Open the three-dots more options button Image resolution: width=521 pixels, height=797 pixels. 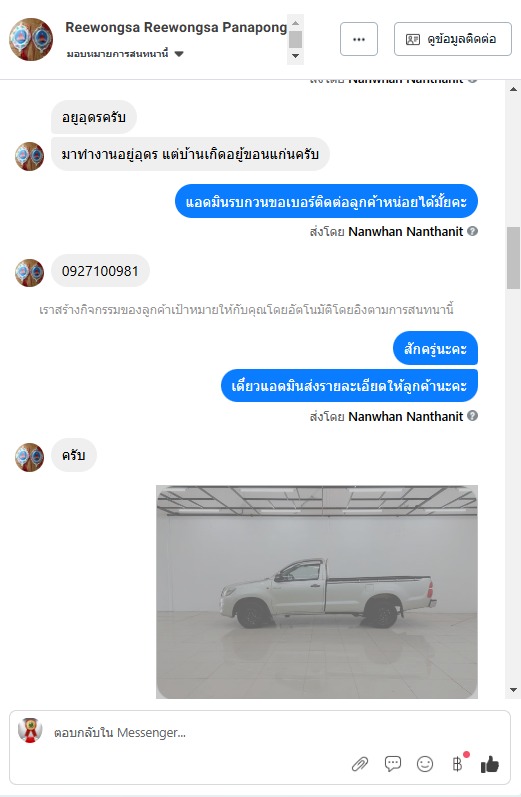tap(359, 39)
